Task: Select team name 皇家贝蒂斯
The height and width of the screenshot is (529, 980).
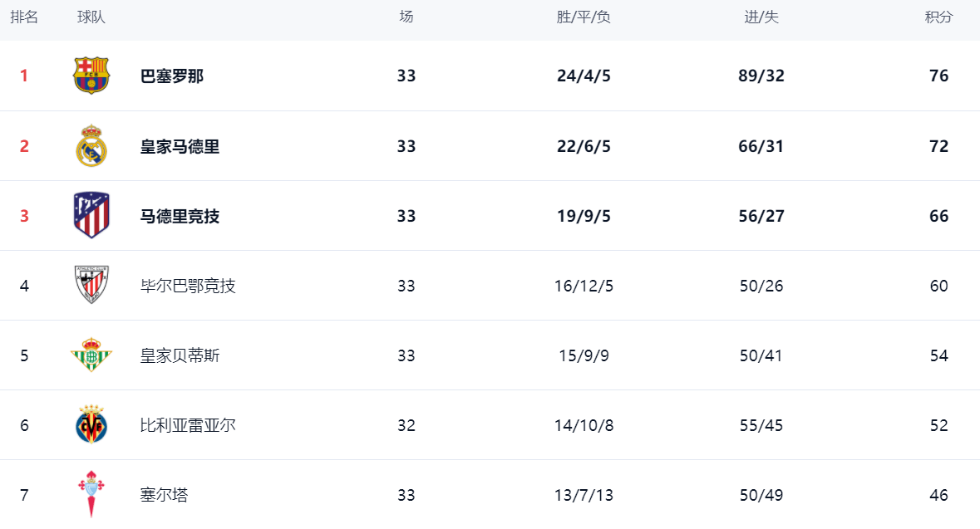Action: click(x=180, y=356)
